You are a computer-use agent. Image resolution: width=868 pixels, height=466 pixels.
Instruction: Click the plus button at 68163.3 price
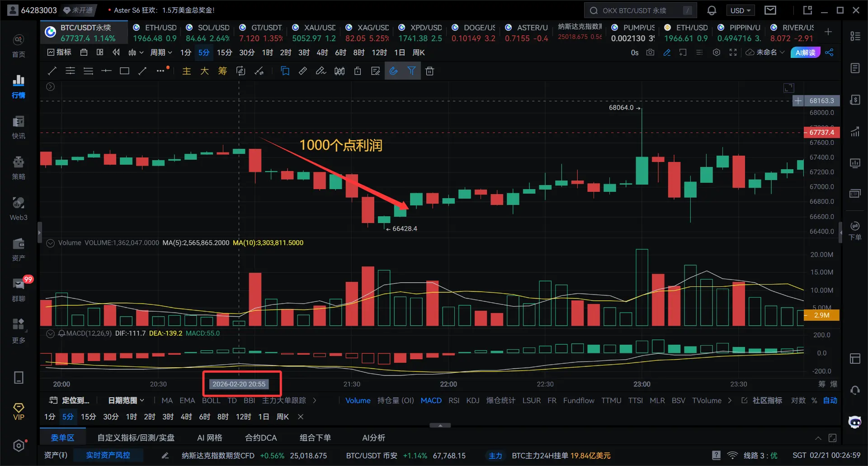click(798, 101)
